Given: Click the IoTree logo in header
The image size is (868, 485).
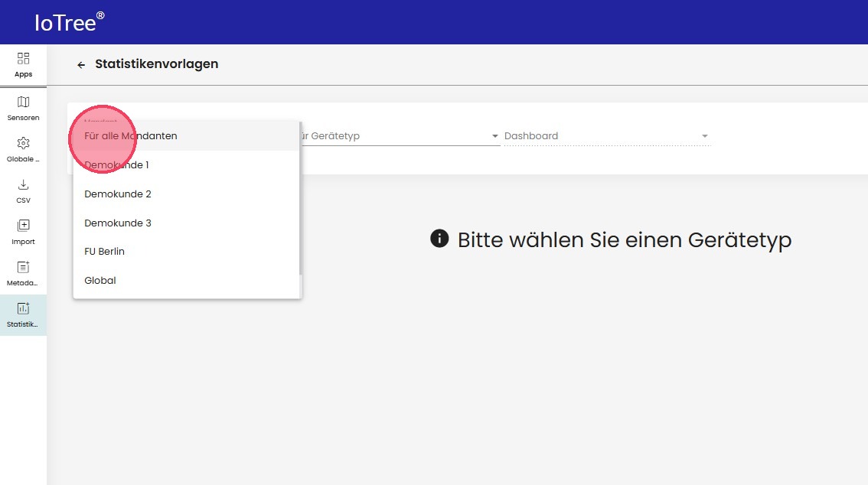Looking at the screenshot, I should [69, 22].
